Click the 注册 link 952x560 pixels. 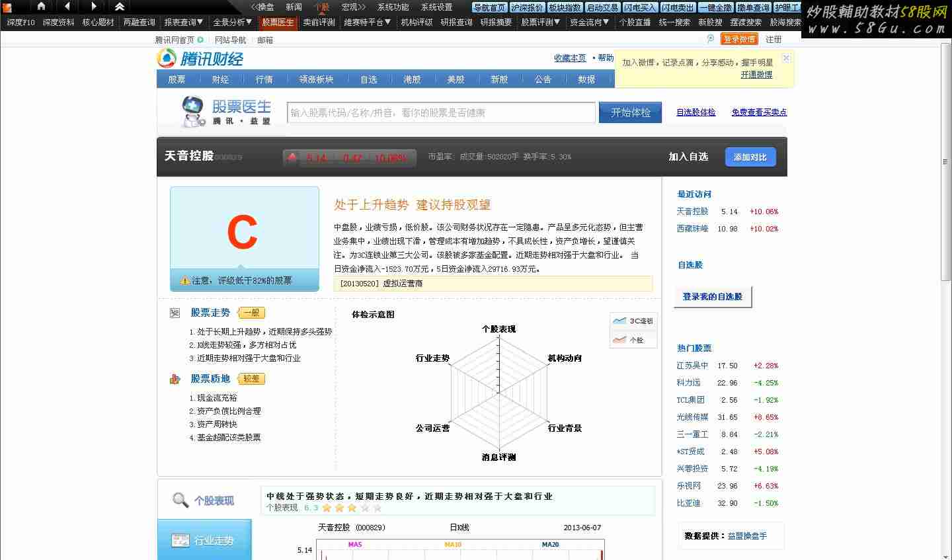pos(773,39)
